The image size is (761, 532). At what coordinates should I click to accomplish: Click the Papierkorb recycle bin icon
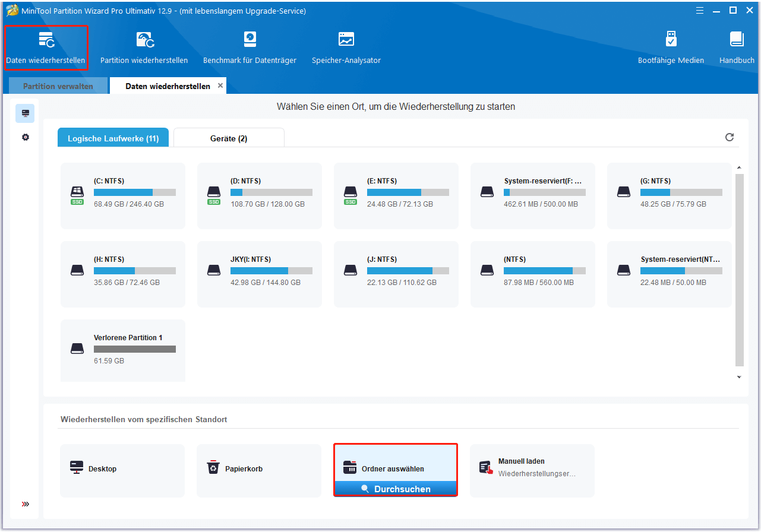tap(213, 467)
